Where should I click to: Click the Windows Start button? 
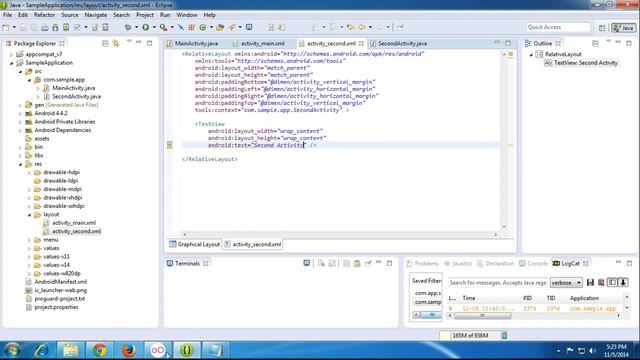12,350
